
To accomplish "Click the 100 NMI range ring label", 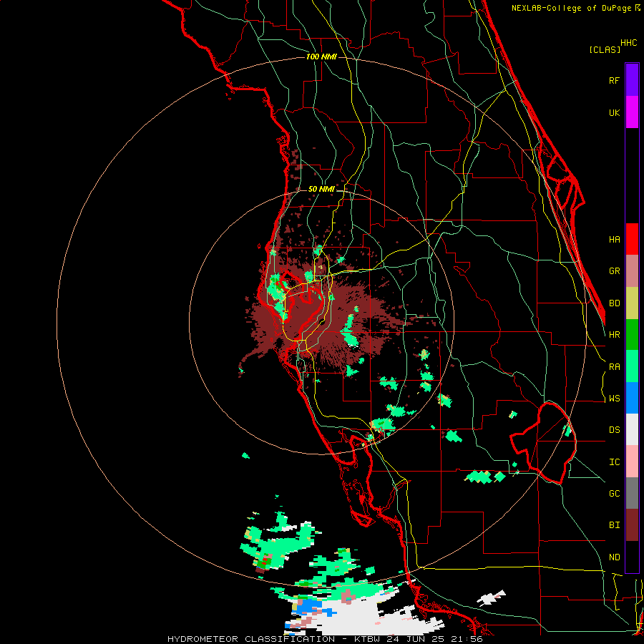I will click(321, 57).
